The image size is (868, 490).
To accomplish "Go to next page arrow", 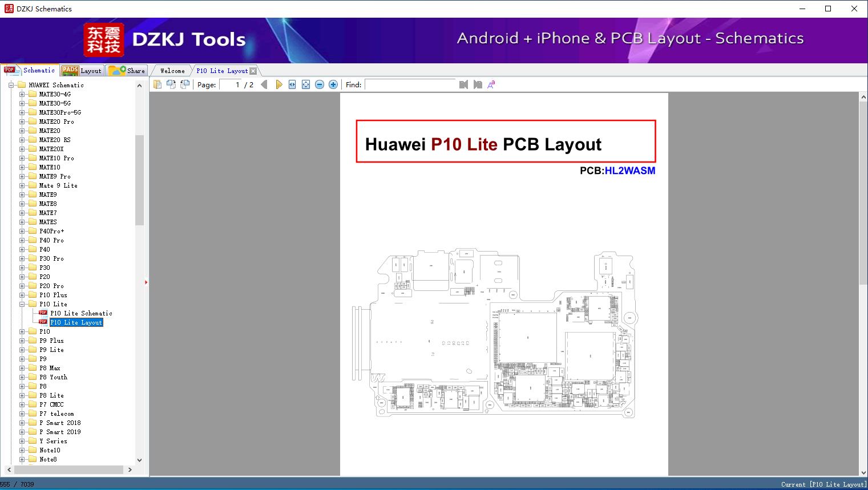I will pos(278,84).
